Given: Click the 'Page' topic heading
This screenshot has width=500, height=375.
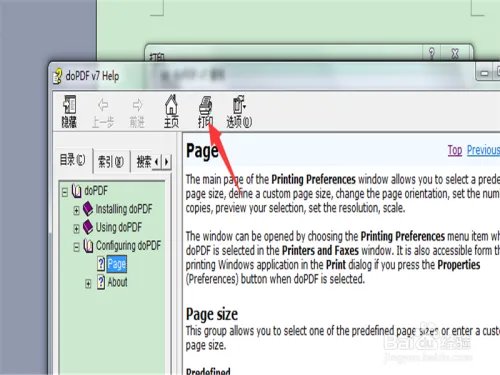Looking at the screenshot, I should pyautogui.click(x=202, y=151).
